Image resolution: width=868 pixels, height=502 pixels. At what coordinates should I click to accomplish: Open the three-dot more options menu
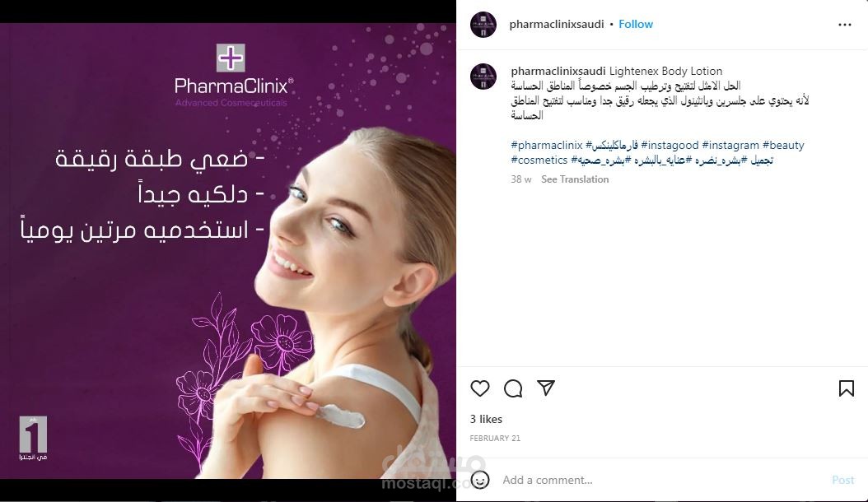pos(845,25)
